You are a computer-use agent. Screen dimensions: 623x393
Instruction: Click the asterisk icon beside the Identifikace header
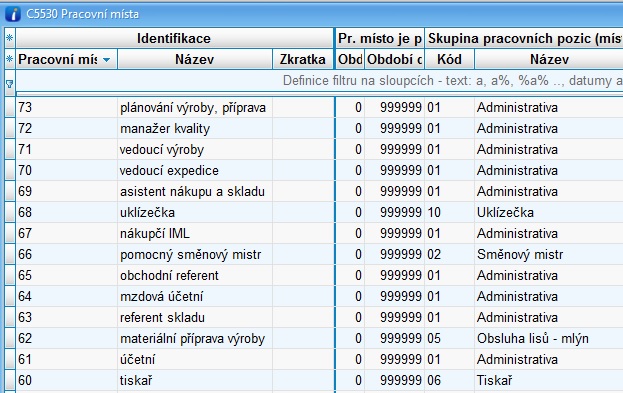10,38
